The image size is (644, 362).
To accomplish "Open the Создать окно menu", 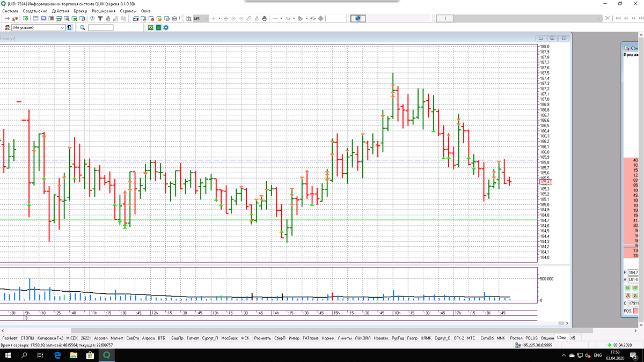I will (x=35, y=11).
